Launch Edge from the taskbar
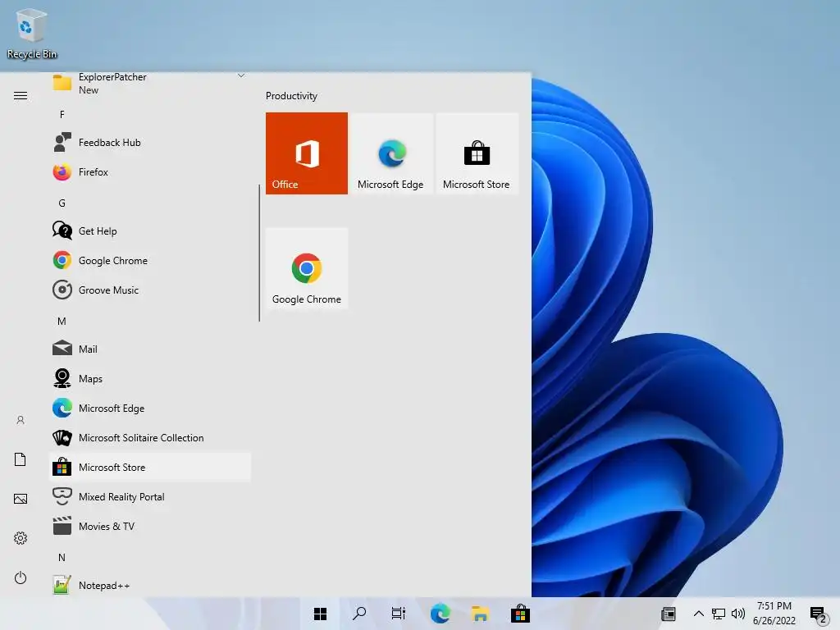840x630 pixels. [440, 614]
